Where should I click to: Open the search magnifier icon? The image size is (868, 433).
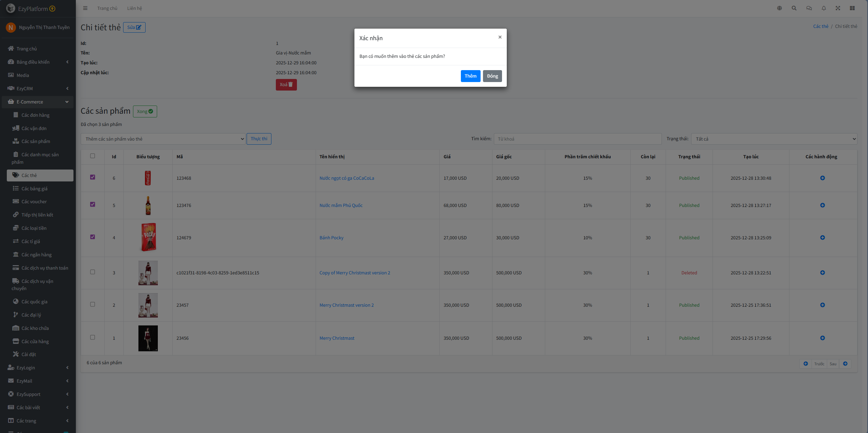794,8
